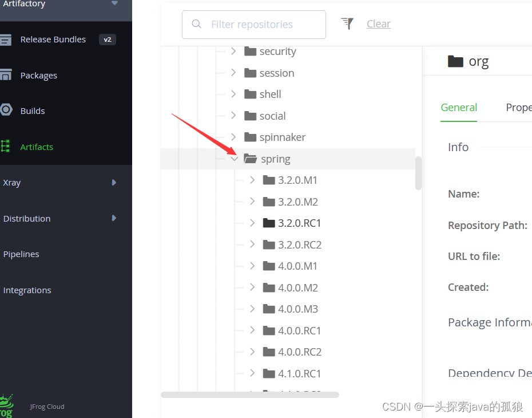
Task: Expand the 4.0.0.RC2 version folder
Action: (252, 352)
